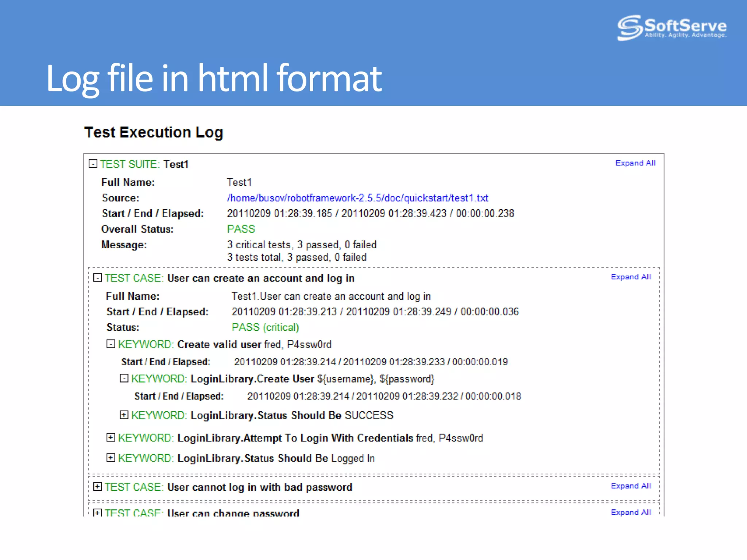Collapse the Create valid user keyword
This screenshot has height=560, width=747.
pyautogui.click(x=111, y=344)
